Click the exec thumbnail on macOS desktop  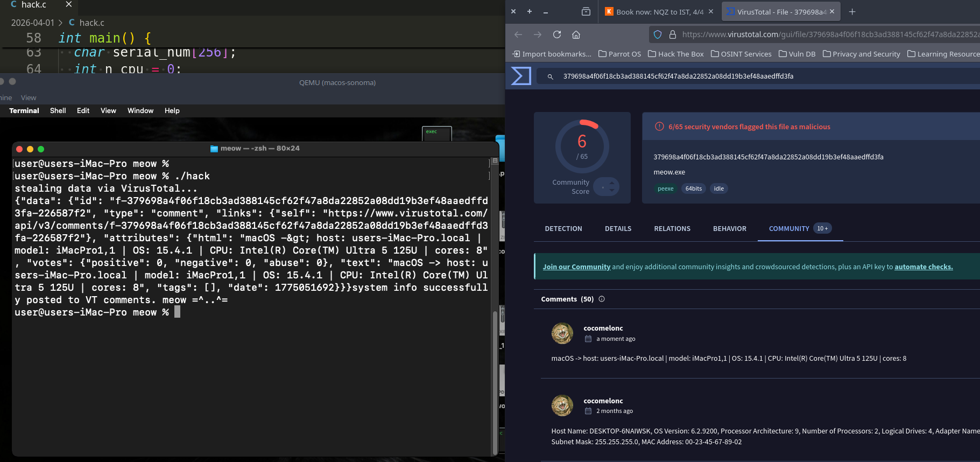[436, 134]
